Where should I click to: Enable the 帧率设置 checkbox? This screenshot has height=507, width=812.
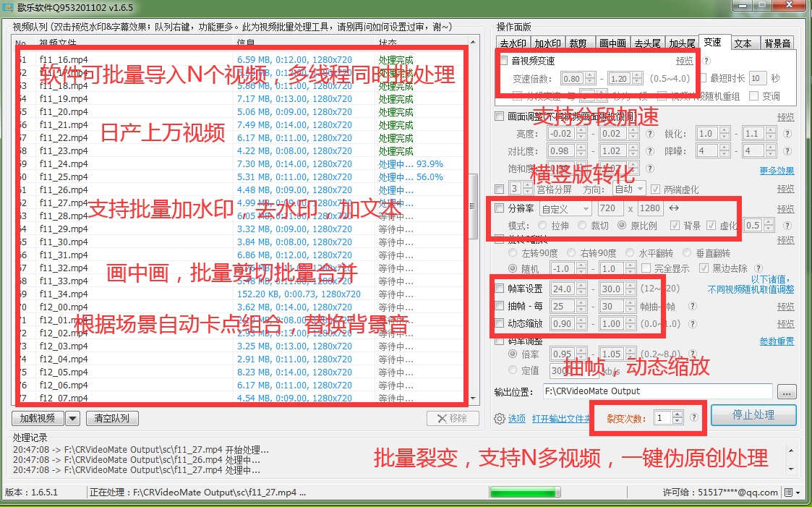click(x=500, y=288)
